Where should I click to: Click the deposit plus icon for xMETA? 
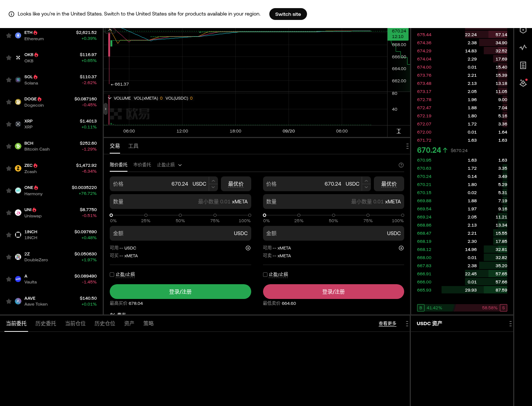tap(401, 248)
